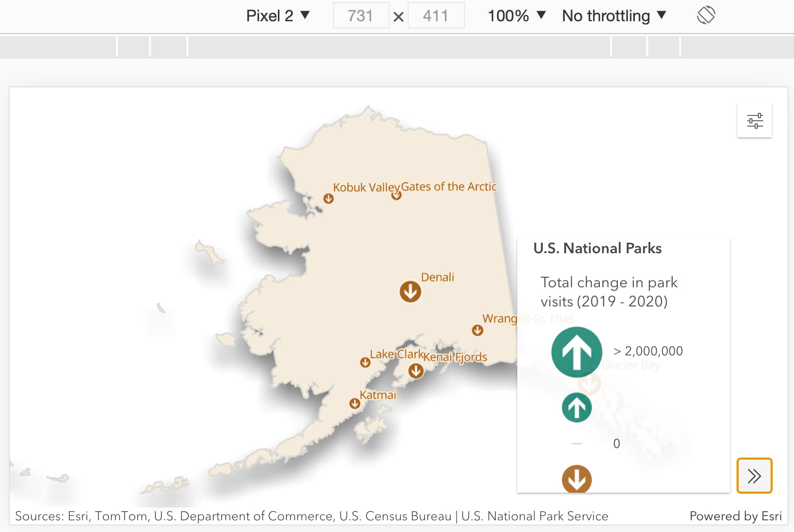This screenshot has height=532, width=794.
Task: Click the brown down-arrow legend symbol
Action: coord(577,479)
